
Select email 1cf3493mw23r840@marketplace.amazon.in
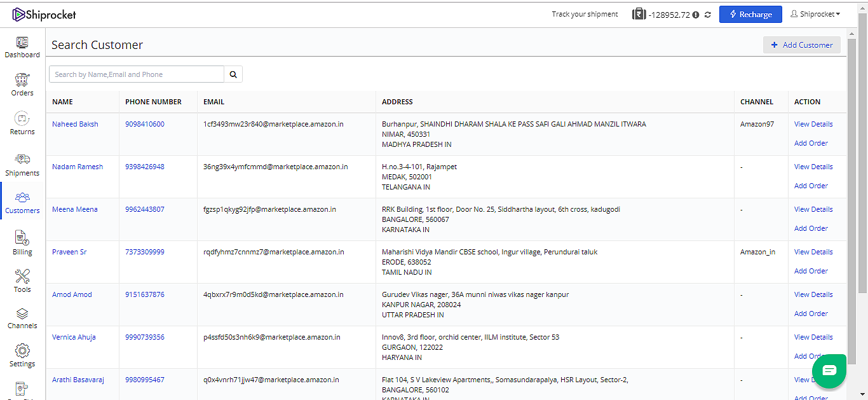(273, 124)
